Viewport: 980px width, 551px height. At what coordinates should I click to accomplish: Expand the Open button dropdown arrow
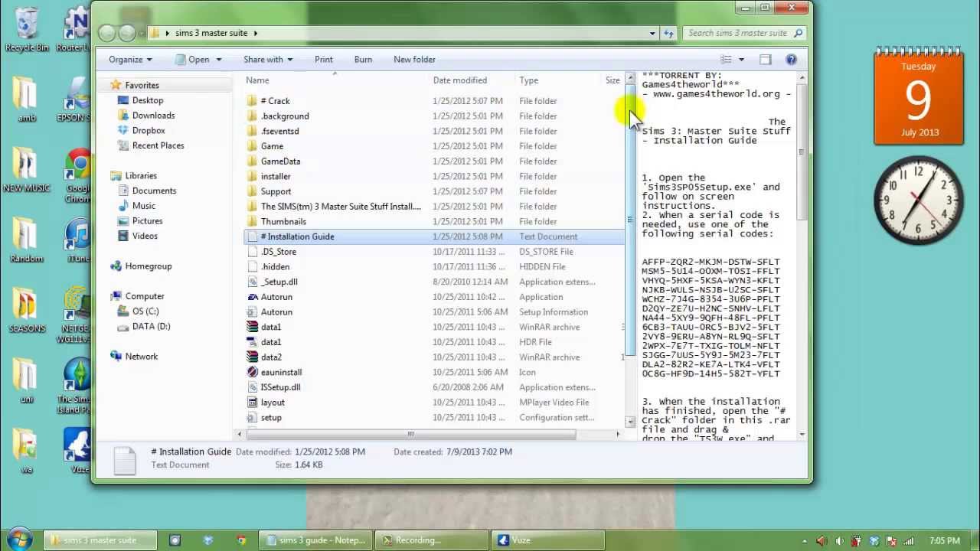click(218, 59)
